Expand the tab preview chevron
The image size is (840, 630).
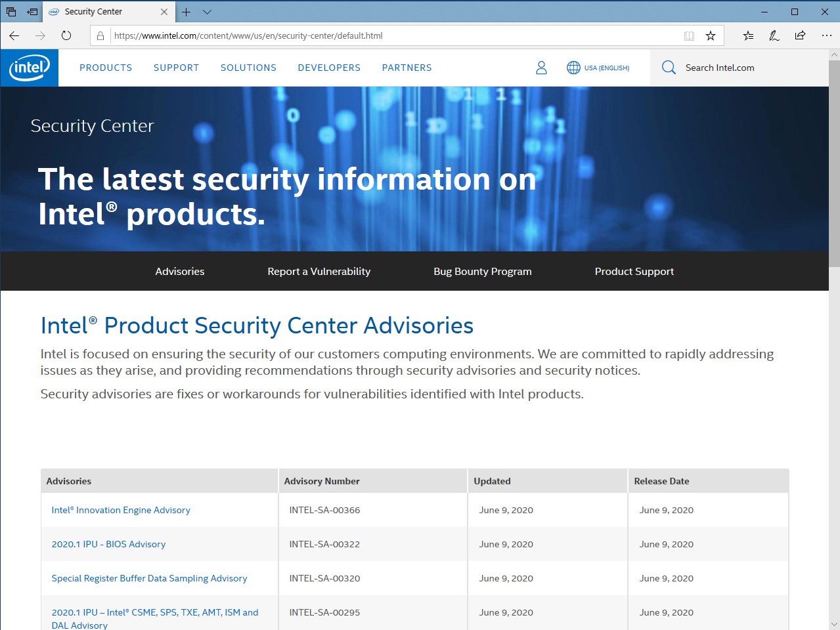(x=207, y=12)
